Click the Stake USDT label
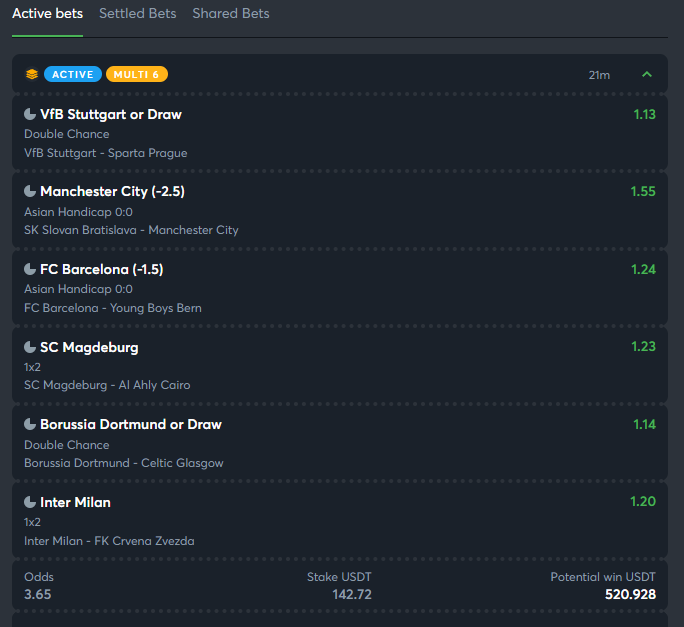Screen dimensions: 684x627 pos(339,577)
